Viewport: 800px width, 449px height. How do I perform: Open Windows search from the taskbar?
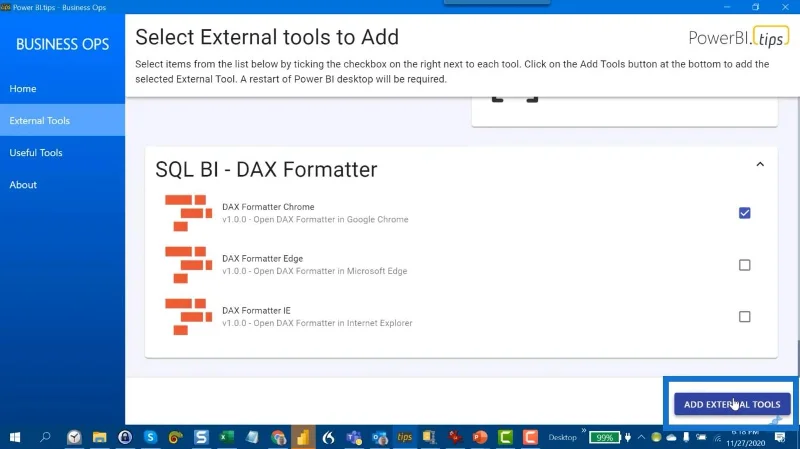pos(45,437)
